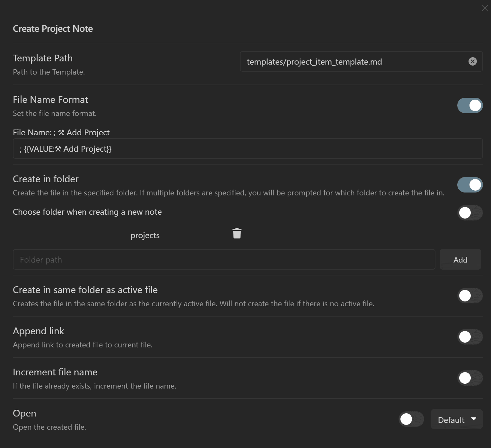
Task: Disable the Create in folder option
Action: [x=470, y=185]
